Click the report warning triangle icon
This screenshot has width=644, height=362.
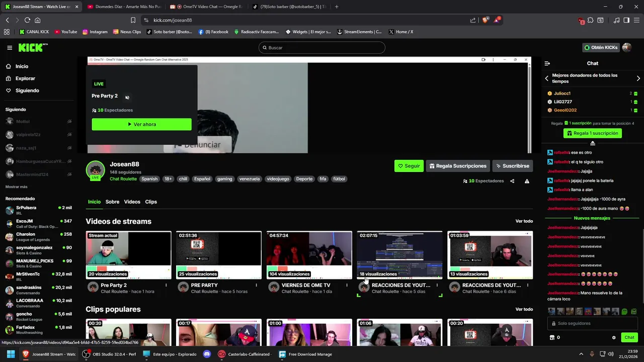point(527,181)
